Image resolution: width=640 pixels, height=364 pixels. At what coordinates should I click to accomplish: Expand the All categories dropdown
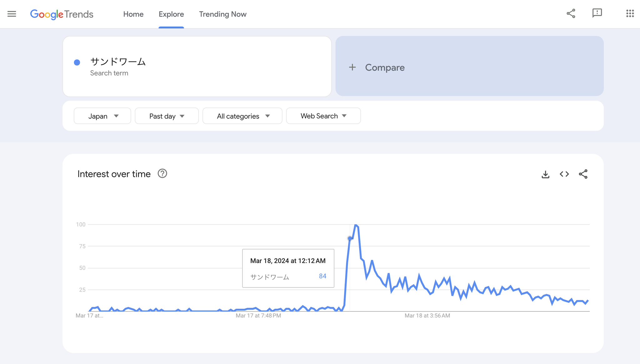coord(242,116)
